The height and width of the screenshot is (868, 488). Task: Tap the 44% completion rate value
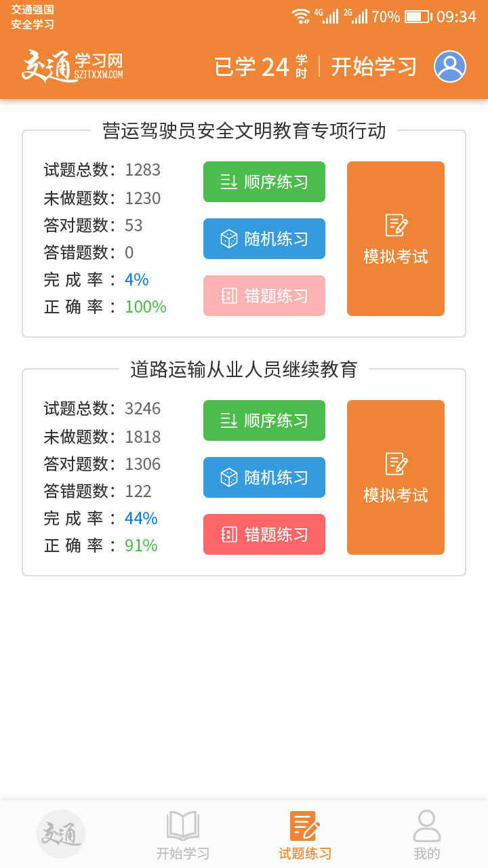click(141, 518)
